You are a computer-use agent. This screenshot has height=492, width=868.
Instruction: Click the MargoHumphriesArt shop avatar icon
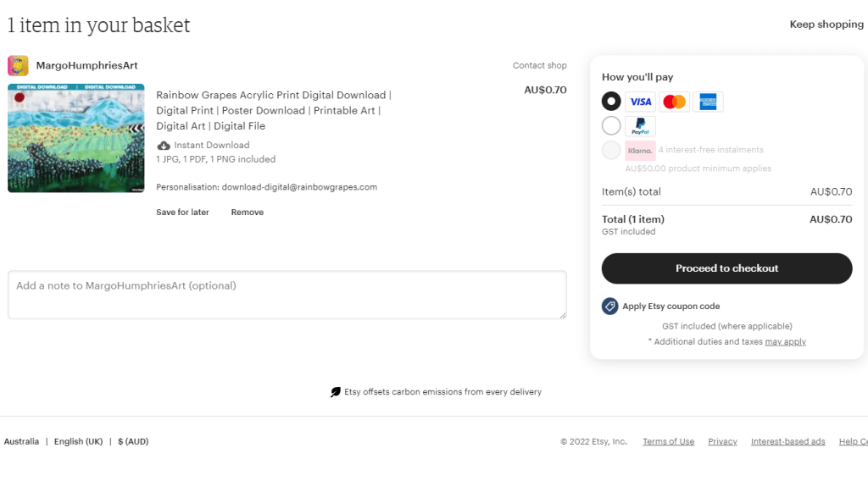[19, 66]
